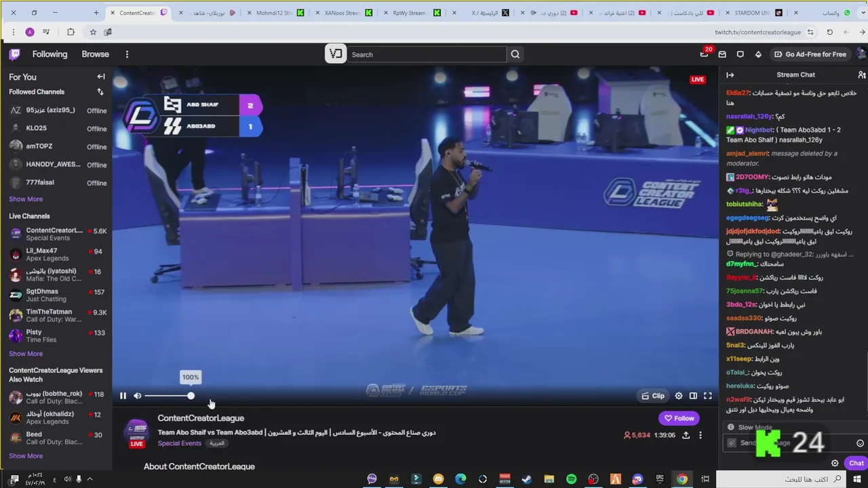Open Spotify from the taskbar
Screen dimensions: 868x488
tap(571, 479)
